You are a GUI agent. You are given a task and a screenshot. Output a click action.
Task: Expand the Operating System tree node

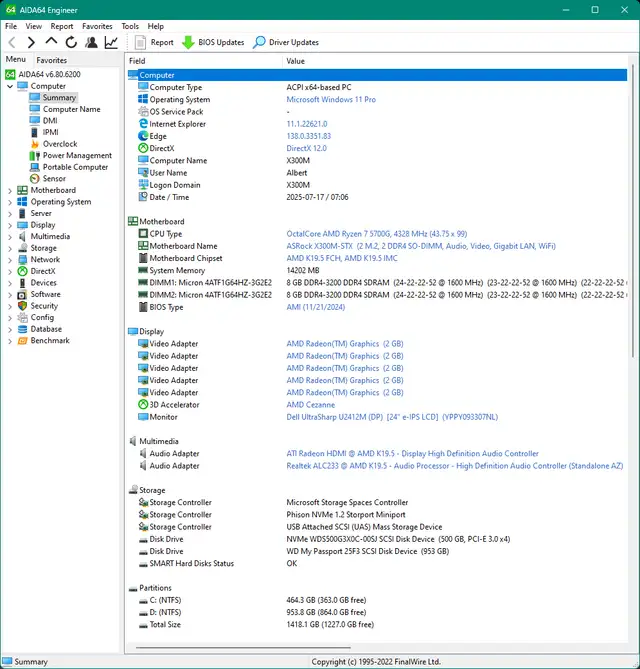coord(10,202)
